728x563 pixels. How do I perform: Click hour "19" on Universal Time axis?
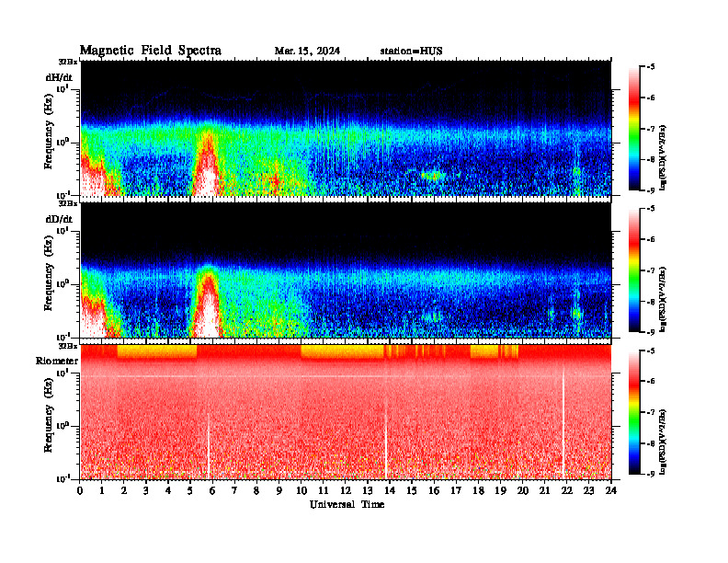point(500,491)
